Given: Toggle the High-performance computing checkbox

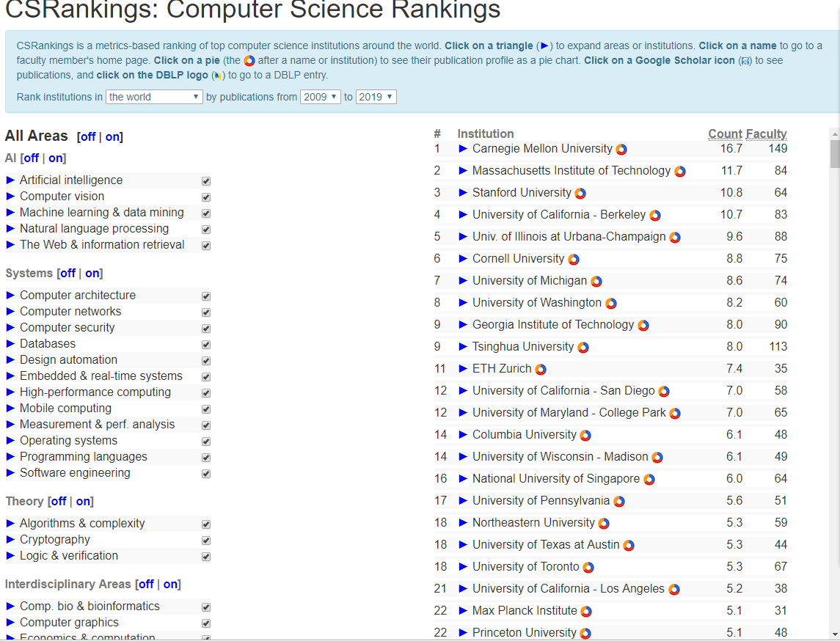Looking at the screenshot, I should tap(206, 393).
